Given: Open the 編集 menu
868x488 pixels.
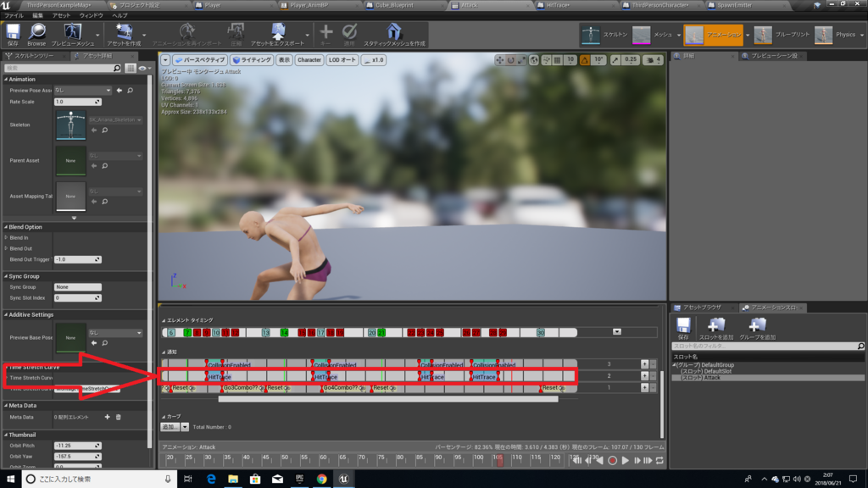Looking at the screenshot, I should 37,15.
